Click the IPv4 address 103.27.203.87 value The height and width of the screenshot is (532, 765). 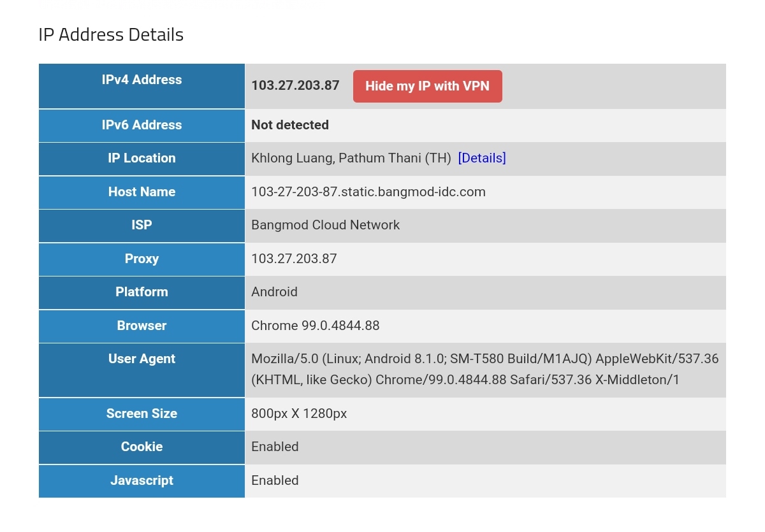tap(295, 85)
